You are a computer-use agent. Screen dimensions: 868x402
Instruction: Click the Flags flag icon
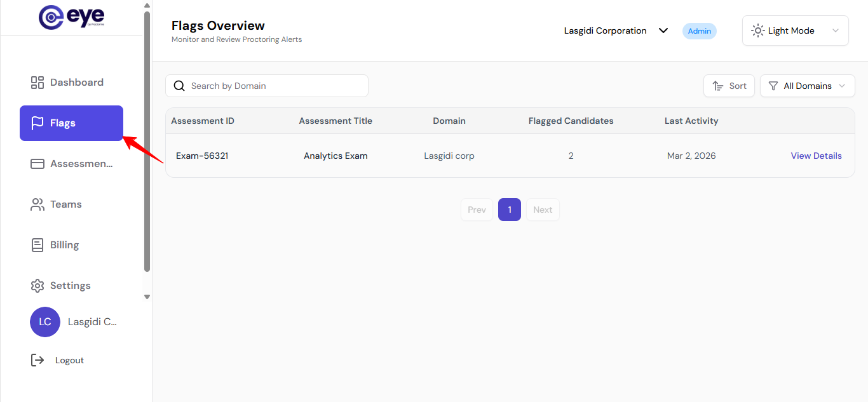click(x=37, y=123)
